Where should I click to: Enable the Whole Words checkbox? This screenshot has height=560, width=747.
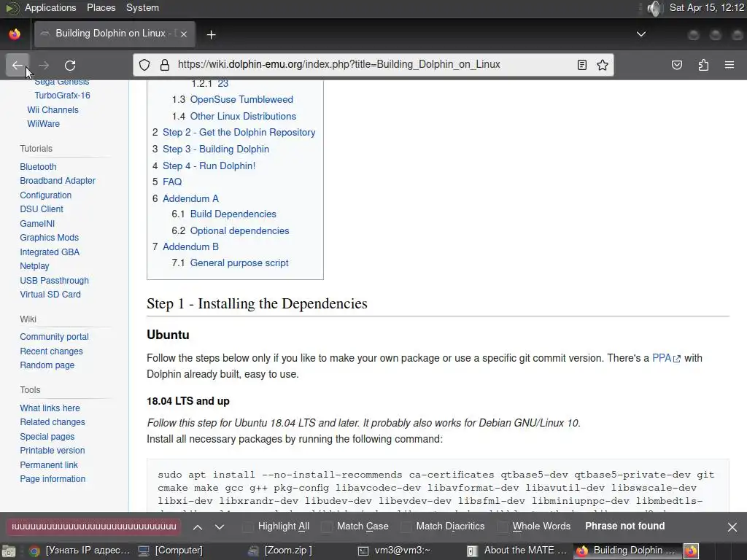point(503,526)
